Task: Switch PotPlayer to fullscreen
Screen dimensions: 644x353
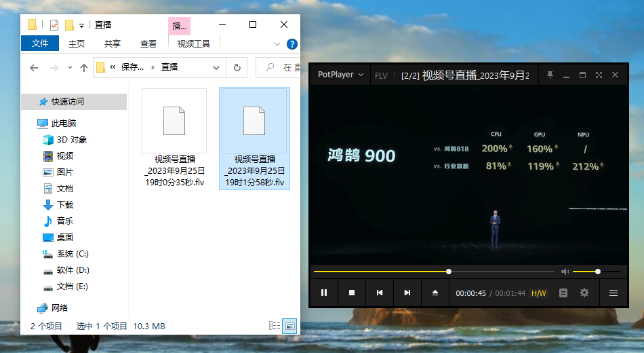Action: (x=599, y=75)
